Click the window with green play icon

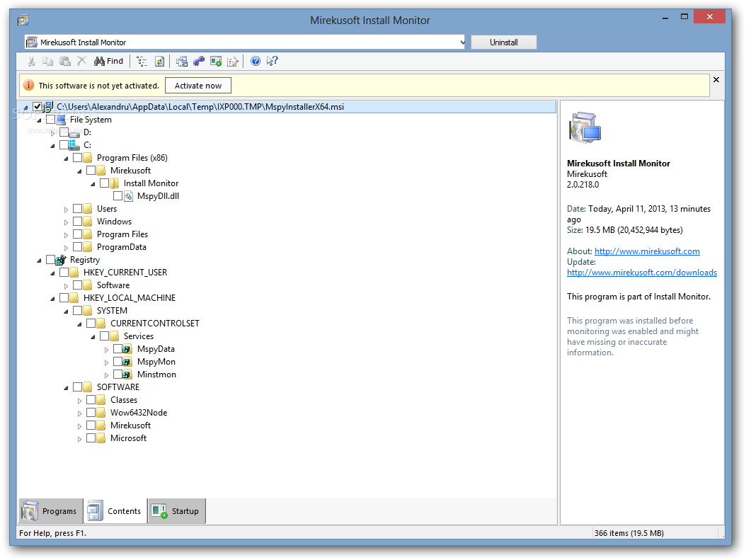[x=216, y=62]
